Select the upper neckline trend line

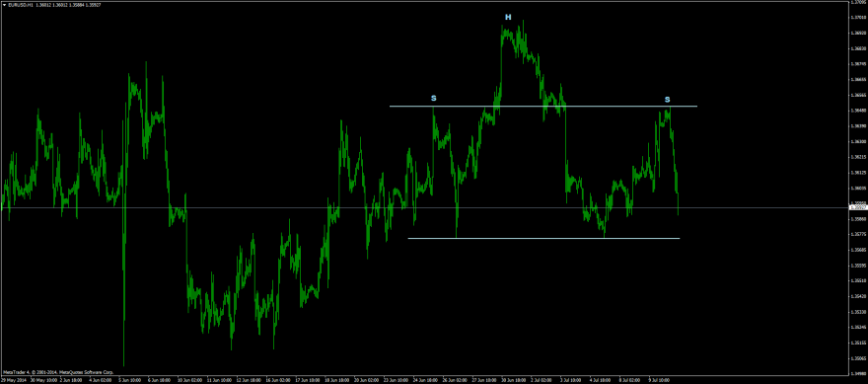point(543,106)
